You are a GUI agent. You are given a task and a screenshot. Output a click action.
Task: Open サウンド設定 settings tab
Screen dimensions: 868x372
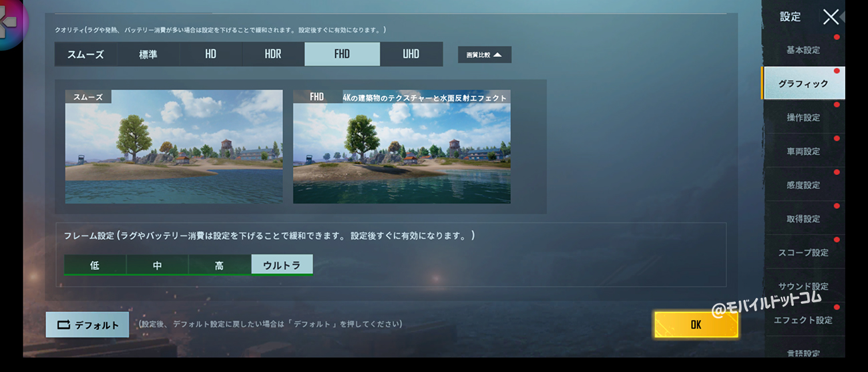pos(803,287)
